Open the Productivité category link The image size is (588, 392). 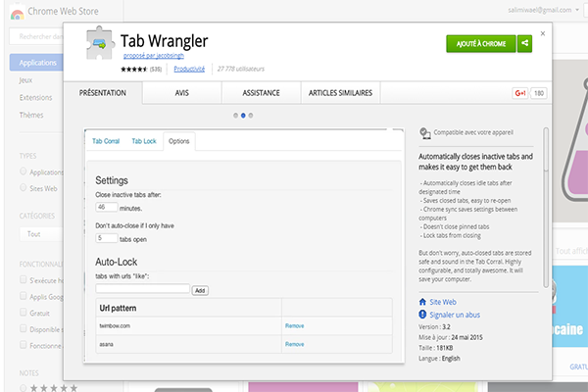click(189, 69)
